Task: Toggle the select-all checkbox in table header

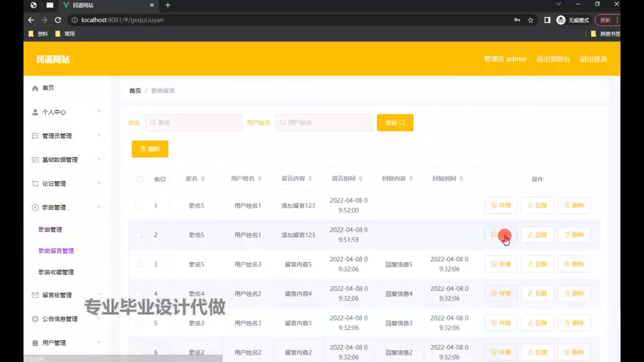Action: (139, 179)
